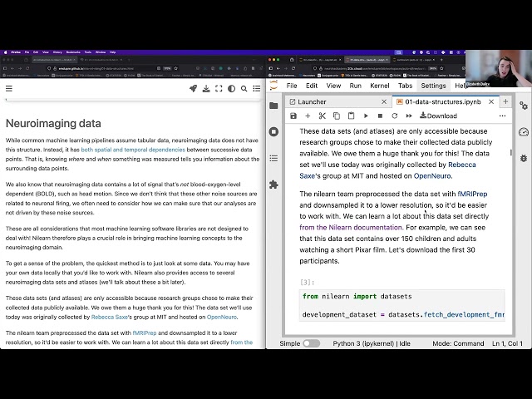Open running terminals and kernels panel
Image resolution: width=532 pixels, height=399 pixels.
click(273, 131)
